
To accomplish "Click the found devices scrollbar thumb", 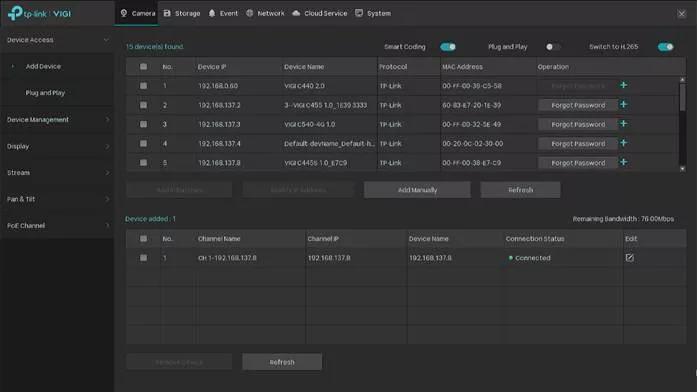I will (x=682, y=97).
